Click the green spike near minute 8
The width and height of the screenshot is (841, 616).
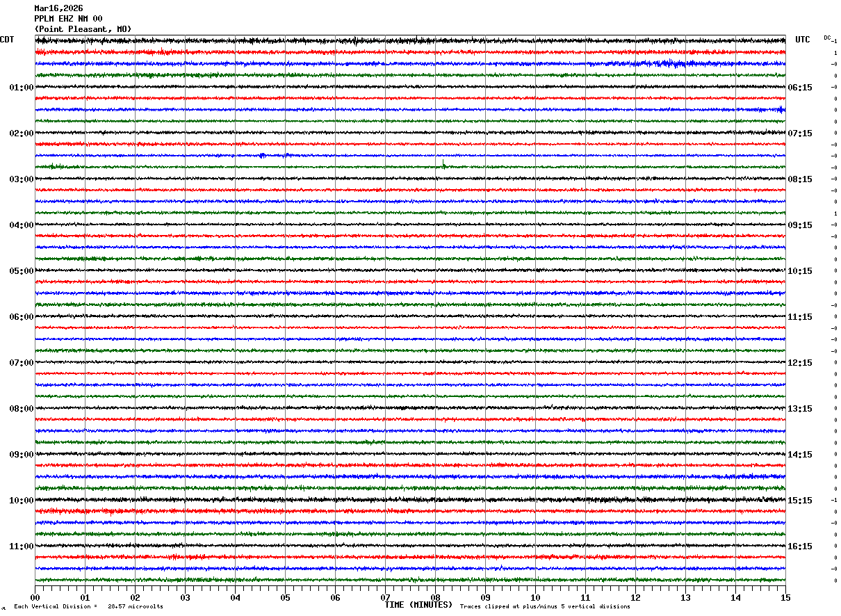tap(443, 165)
